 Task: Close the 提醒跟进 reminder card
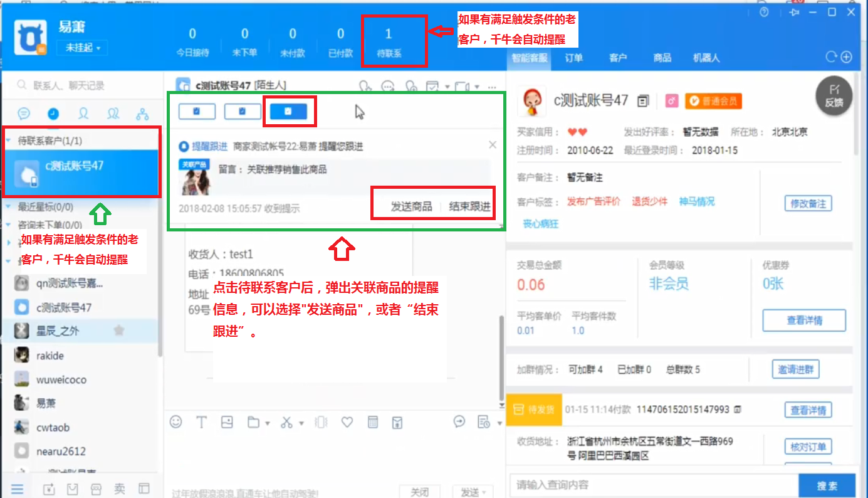[x=493, y=145]
